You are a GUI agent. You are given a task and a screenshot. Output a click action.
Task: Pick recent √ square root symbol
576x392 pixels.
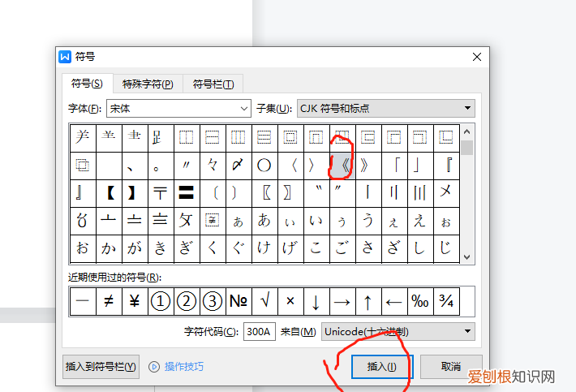pyautogui.click(x=264, y=302)
